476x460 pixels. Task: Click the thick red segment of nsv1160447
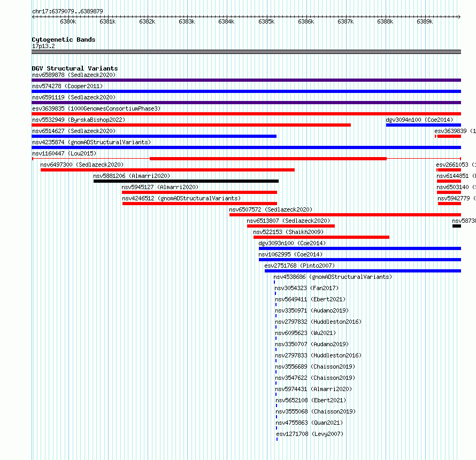pos(268,159)
